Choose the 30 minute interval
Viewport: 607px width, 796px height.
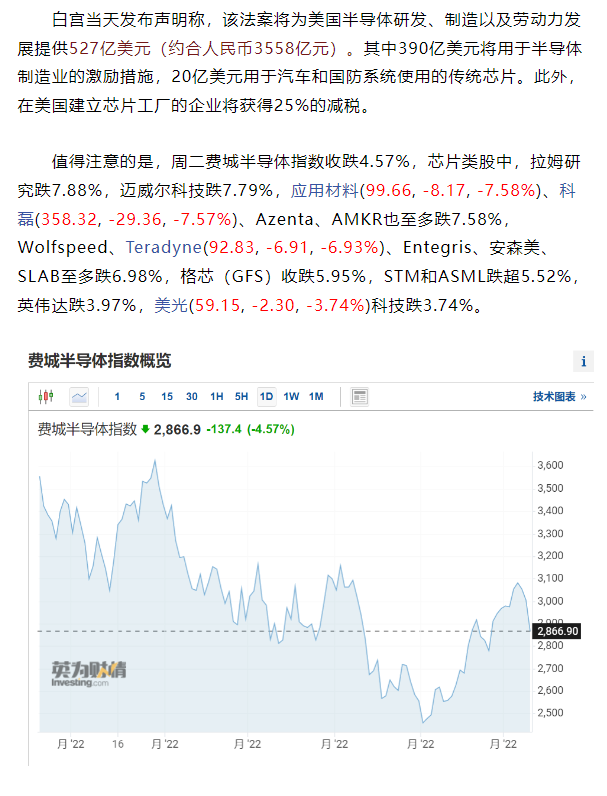[191, 396]
